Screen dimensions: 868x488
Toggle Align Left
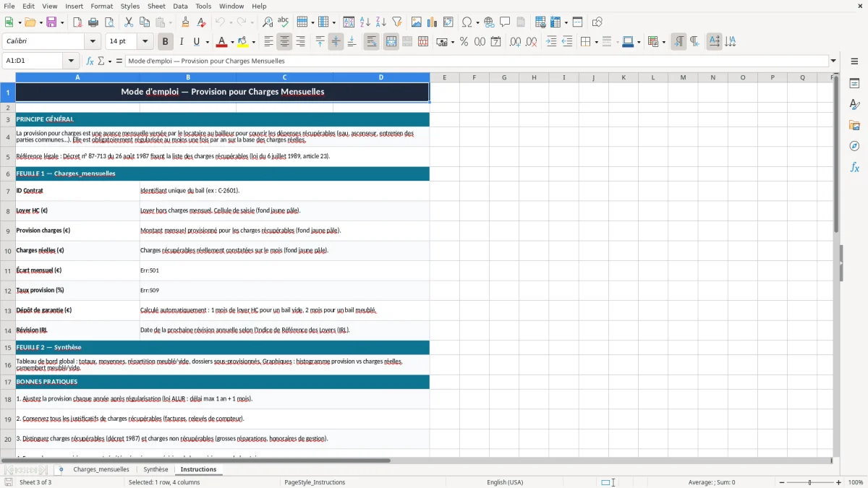coord(268,42)
